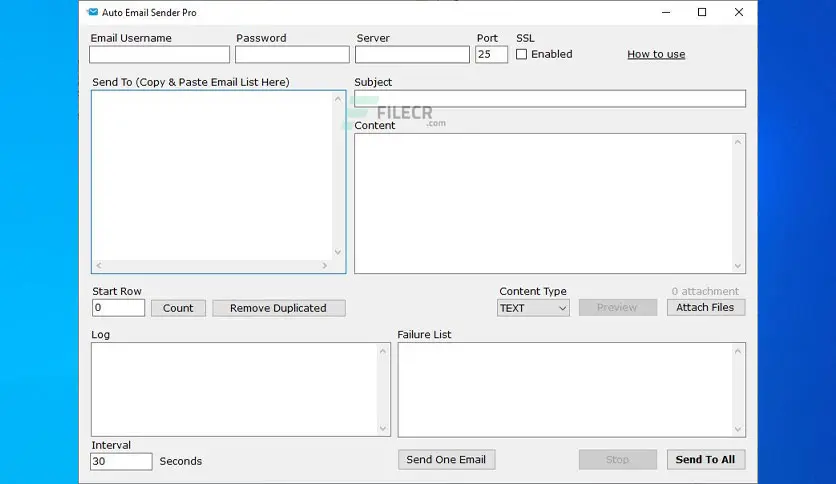
Task: Click the Content box scroll-up arrow
Action: tap(738, 142)
